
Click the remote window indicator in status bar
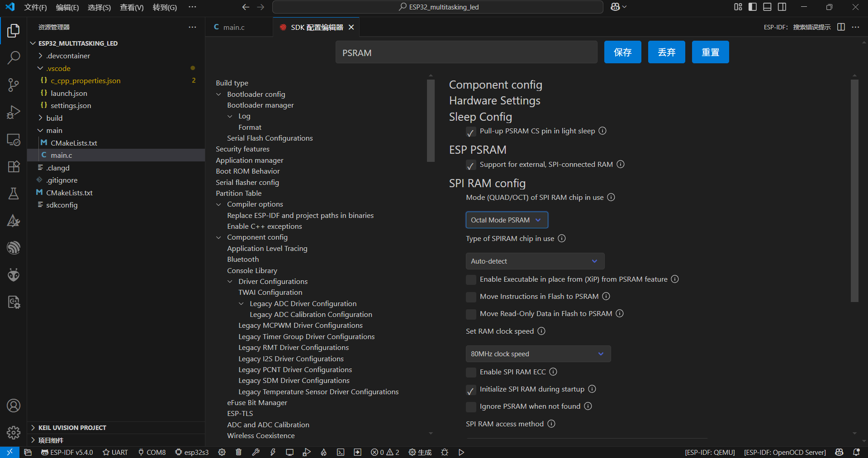point(9,452)
